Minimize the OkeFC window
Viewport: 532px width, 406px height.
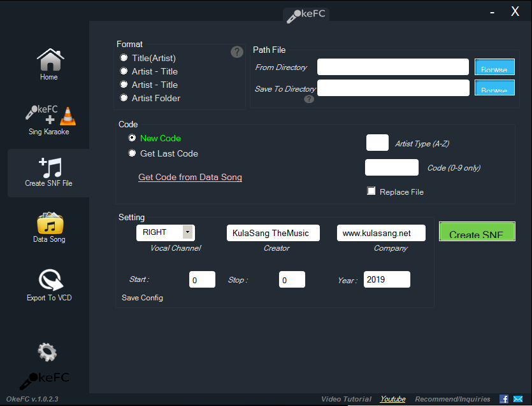pos(492,13)
